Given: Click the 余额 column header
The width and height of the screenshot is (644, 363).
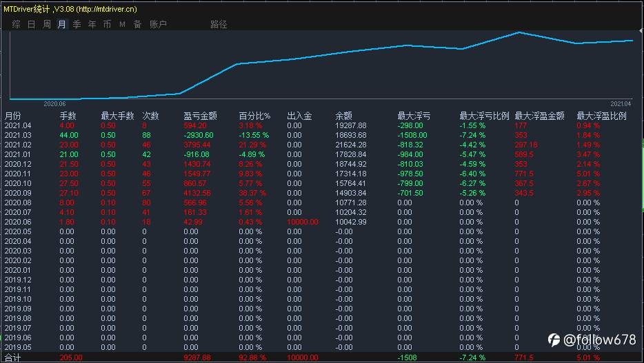Looking at the screenshot, I should click(x=344, y=116).
